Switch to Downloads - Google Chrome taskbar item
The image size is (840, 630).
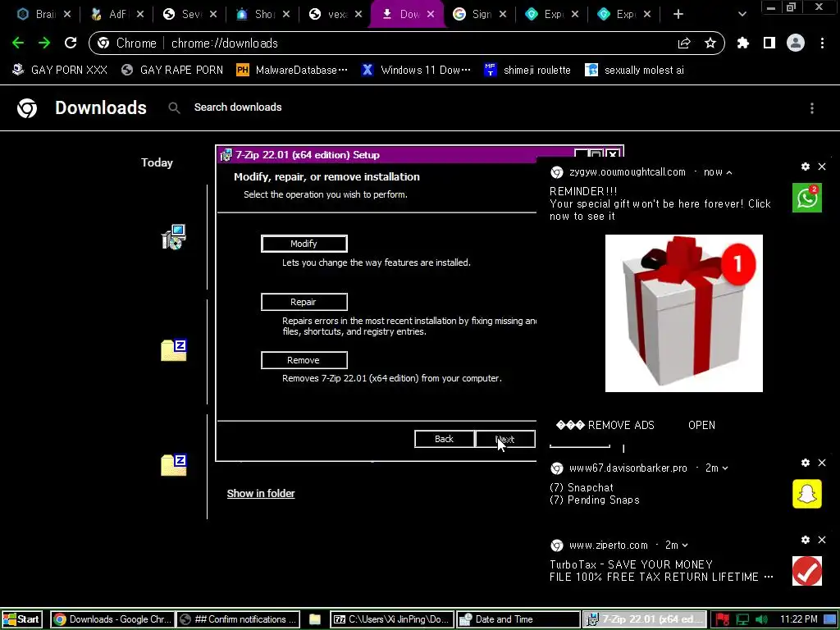point(112,620)
